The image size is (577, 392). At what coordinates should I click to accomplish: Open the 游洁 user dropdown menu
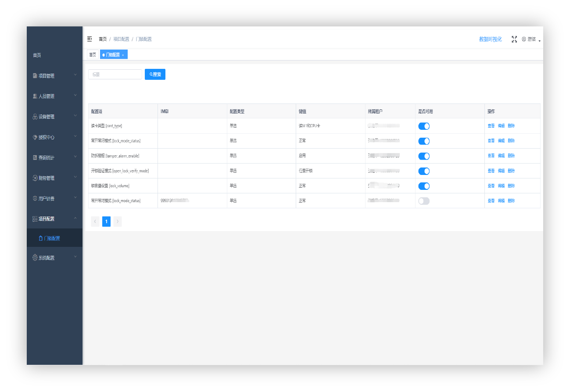(x=531, y=39)
